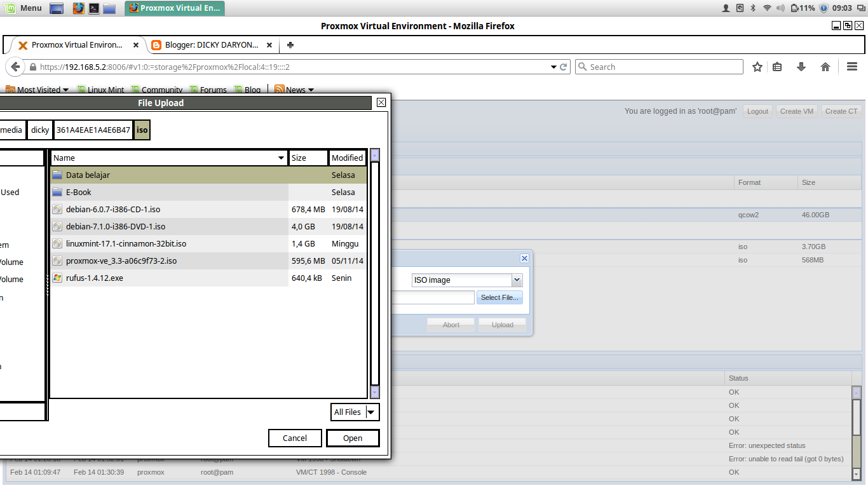This screenshot has width=868, height=488.
Task: Sort files by the Size column in File Upload
Action: pyautogui.click(x=308, y=158)
